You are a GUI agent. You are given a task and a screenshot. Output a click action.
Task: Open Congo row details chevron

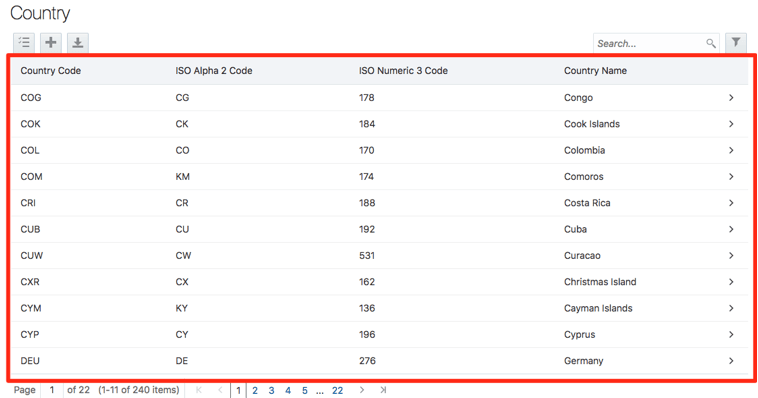click(731, 98)
